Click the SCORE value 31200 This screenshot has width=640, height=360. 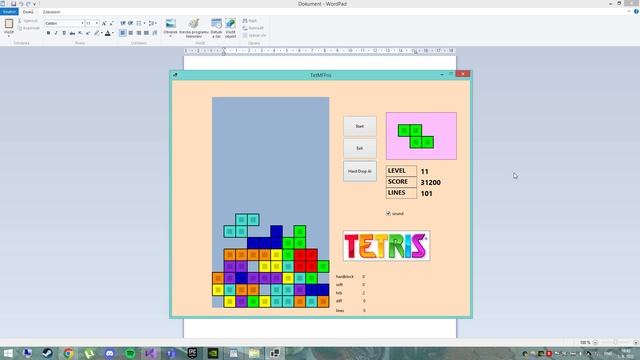pos(431,182)
